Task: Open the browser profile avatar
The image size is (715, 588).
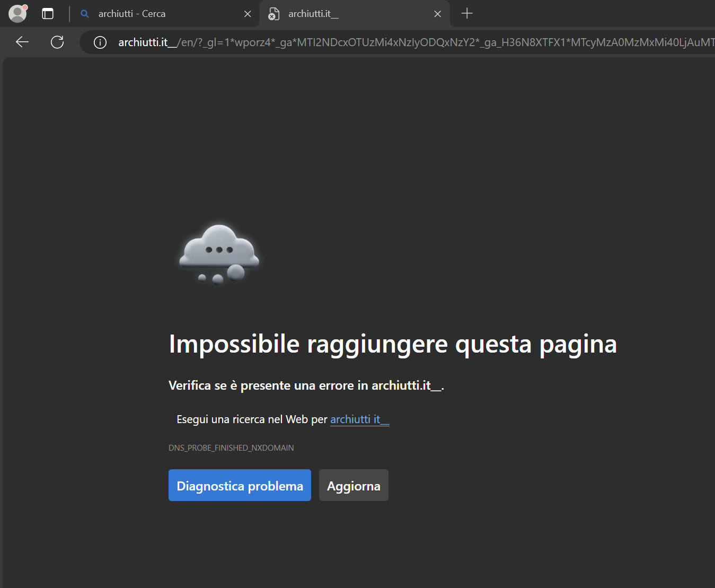Action: click(x=18, y=14)
